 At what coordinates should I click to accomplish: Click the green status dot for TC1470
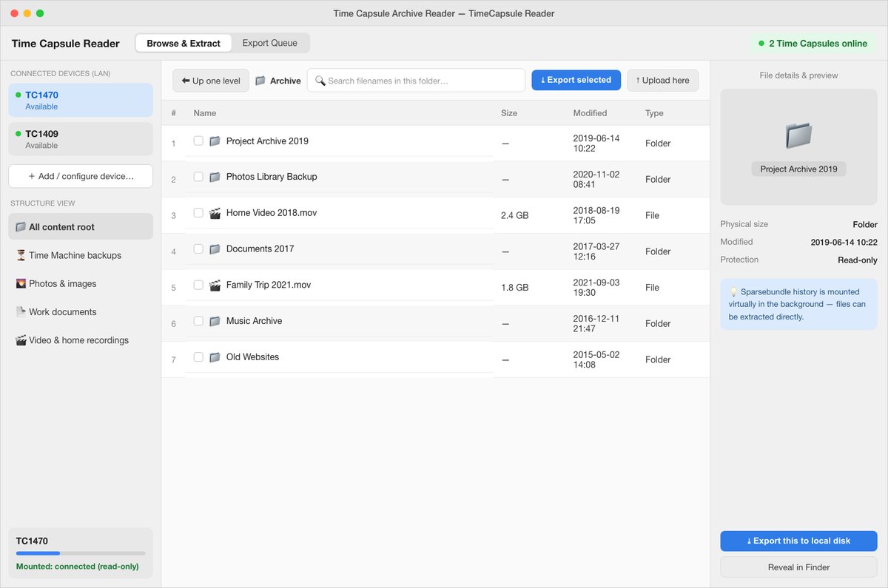point(18,95)
